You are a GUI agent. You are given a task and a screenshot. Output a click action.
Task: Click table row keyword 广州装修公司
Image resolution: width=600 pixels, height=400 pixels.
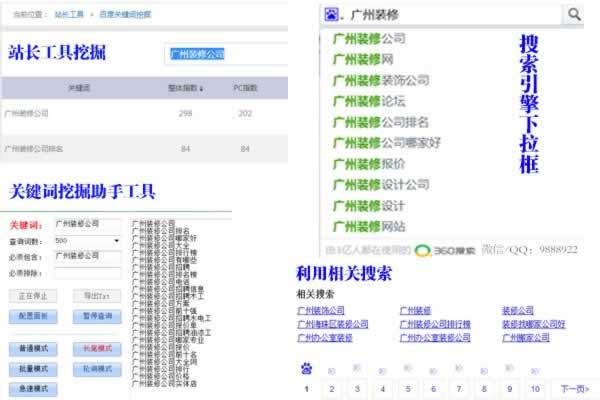coord(26,113)
